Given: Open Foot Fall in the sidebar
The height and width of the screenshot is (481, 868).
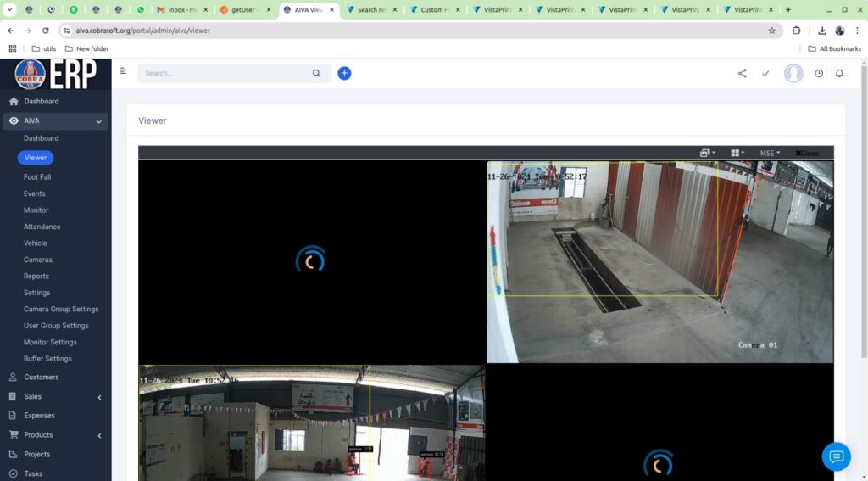Looking at the screenshot, I should [37, 177].
